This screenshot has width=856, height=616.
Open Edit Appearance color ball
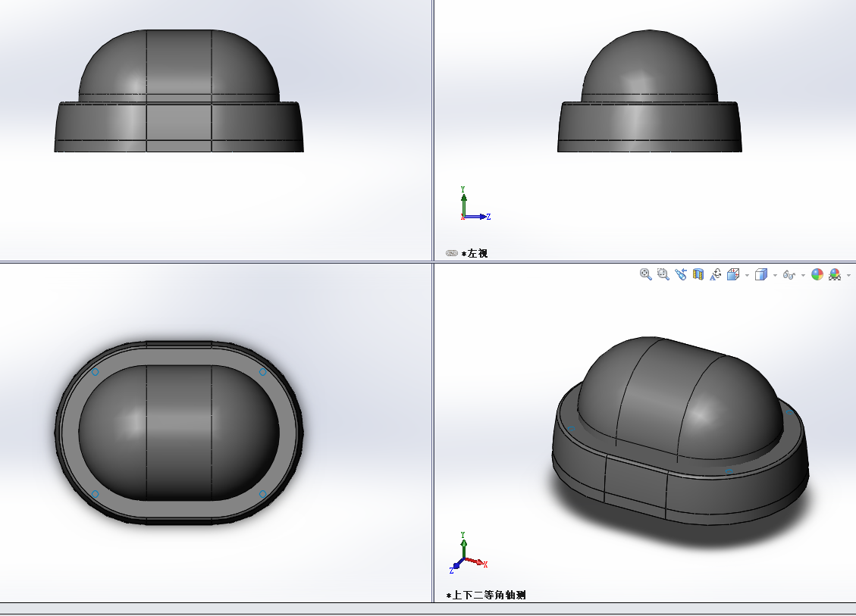point(817,274)
